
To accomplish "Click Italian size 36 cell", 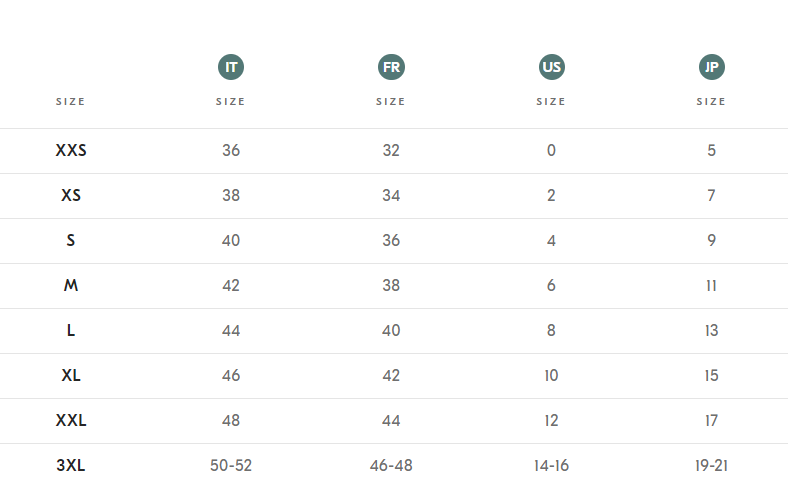I will 231,151.
